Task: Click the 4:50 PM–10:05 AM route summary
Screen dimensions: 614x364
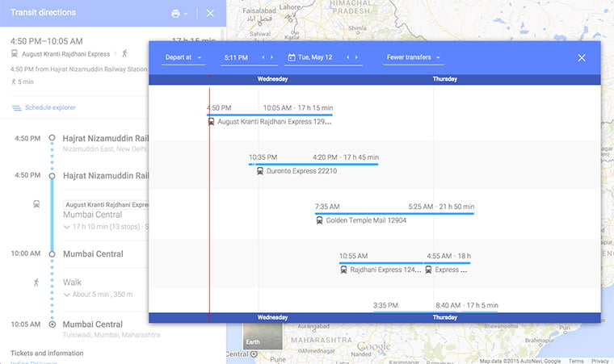Action: (x=47, y=41)
